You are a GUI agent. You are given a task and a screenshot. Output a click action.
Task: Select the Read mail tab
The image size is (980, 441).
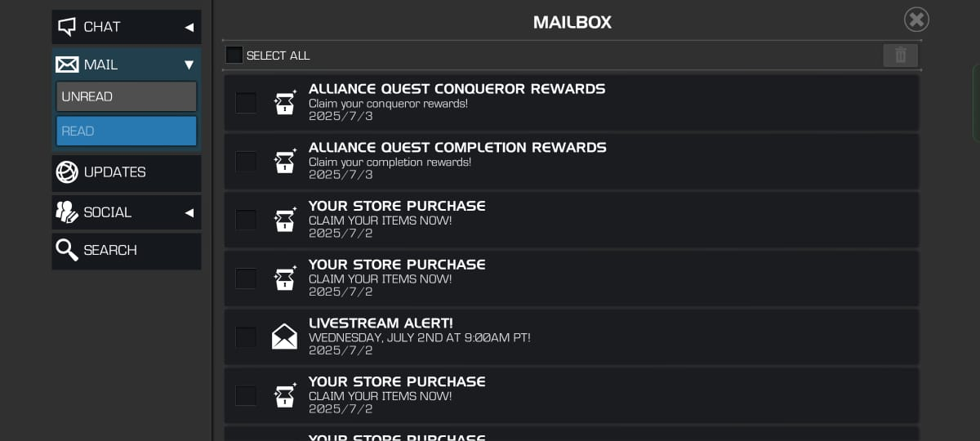point(127,131)
